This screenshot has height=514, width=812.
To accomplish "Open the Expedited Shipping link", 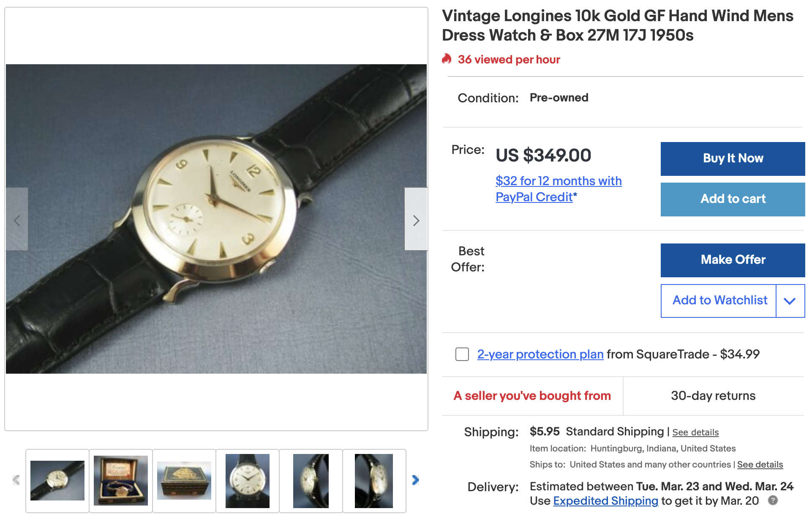I will (605, 501).
